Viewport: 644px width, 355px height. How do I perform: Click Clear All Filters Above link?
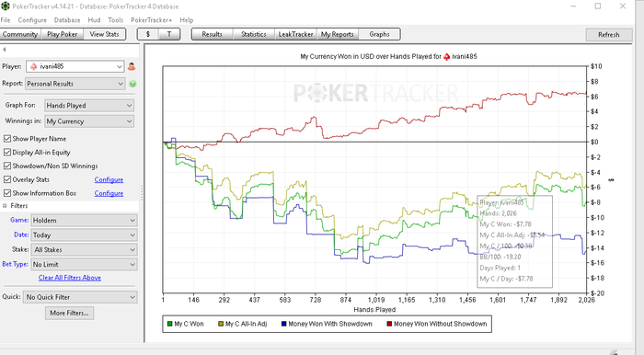tap(70, 278)
